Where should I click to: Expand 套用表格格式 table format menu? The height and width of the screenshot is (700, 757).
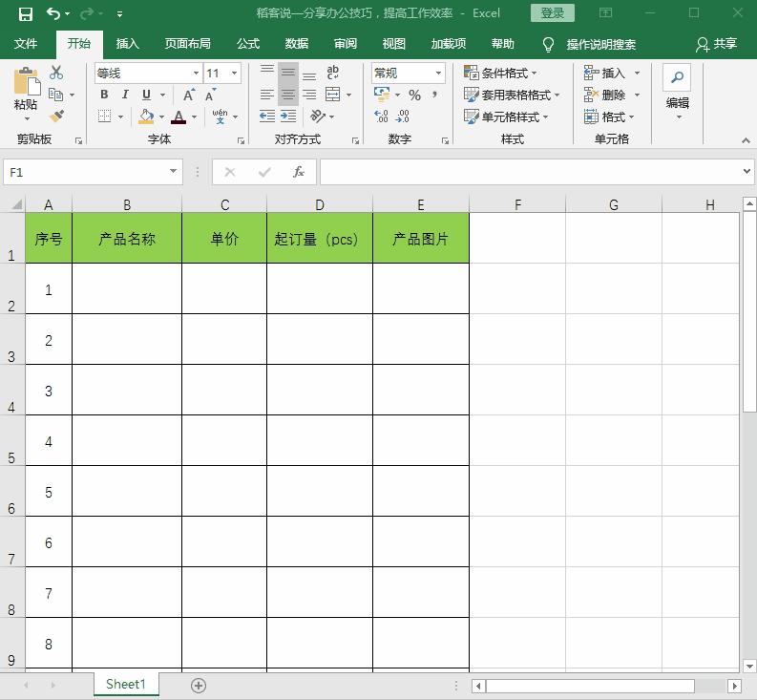click(512, 95)
